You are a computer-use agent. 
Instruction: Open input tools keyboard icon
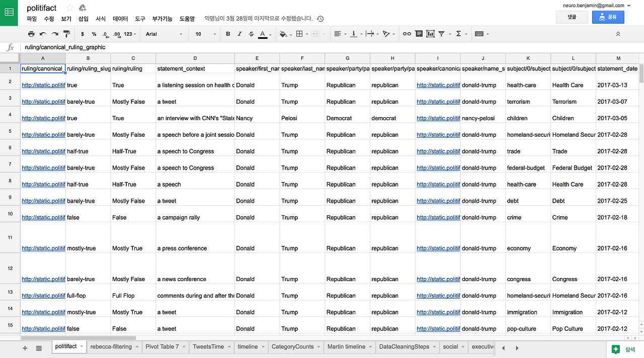(x=481, y=34)
